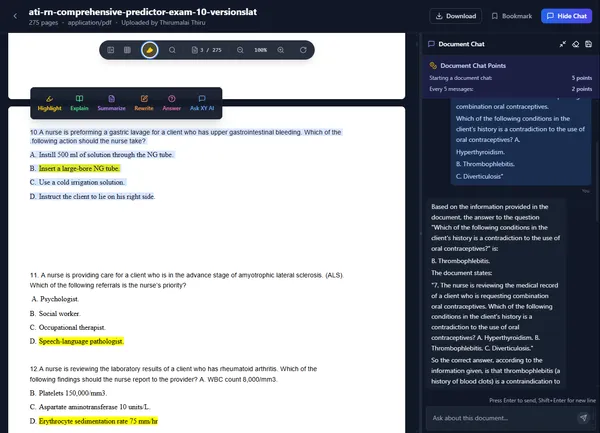Bookmark this document

511,16
